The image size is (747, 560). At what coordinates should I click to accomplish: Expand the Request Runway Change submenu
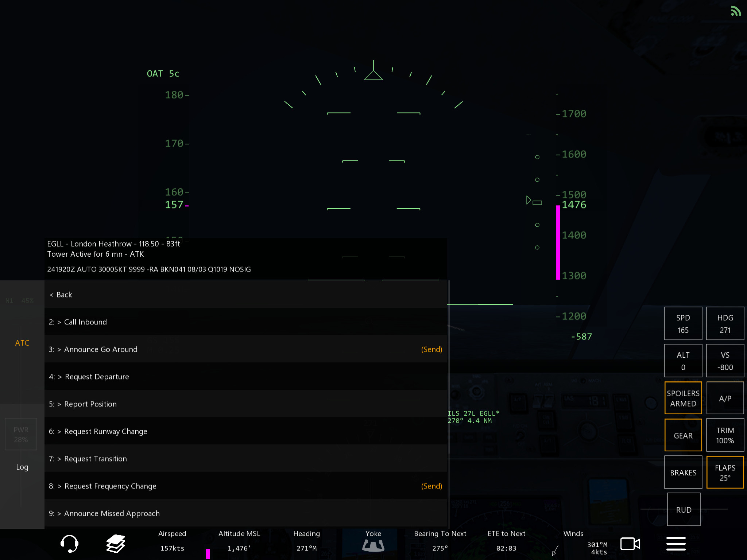(105, 431)
